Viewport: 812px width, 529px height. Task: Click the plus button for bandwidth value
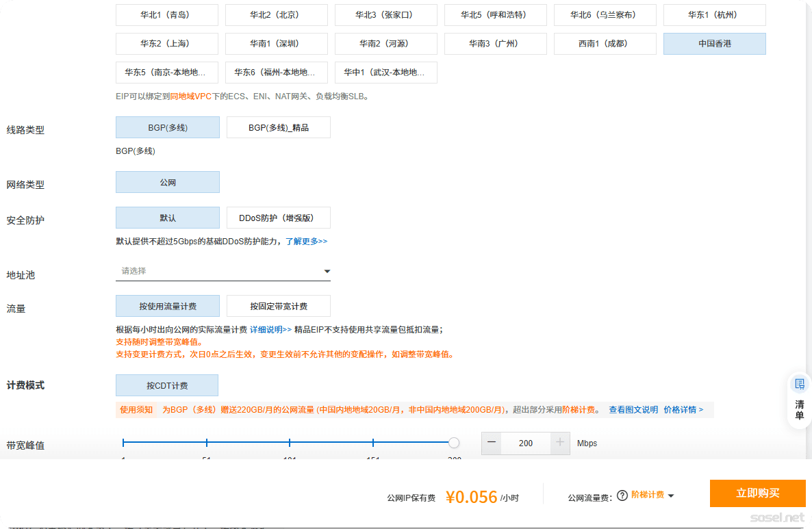560,443
